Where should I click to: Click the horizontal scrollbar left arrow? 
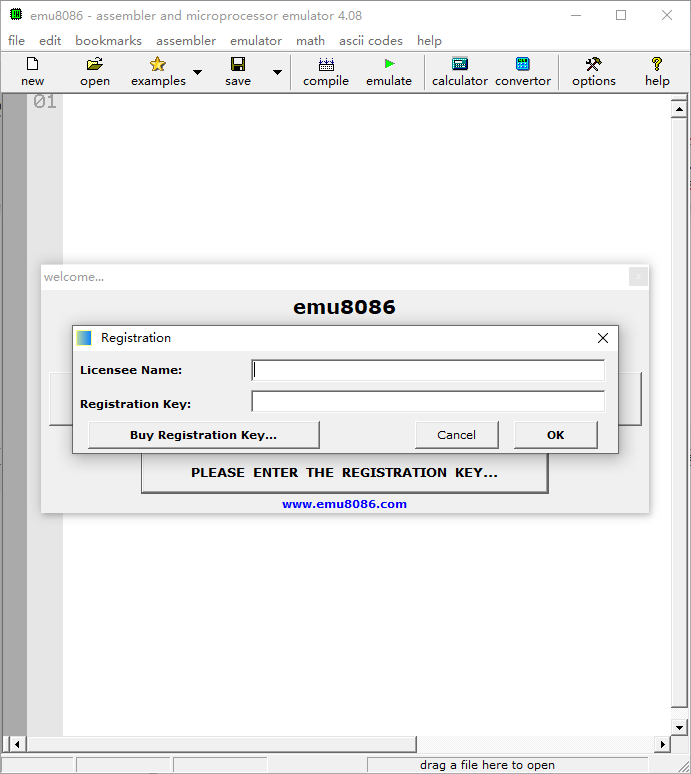[17, 744]
